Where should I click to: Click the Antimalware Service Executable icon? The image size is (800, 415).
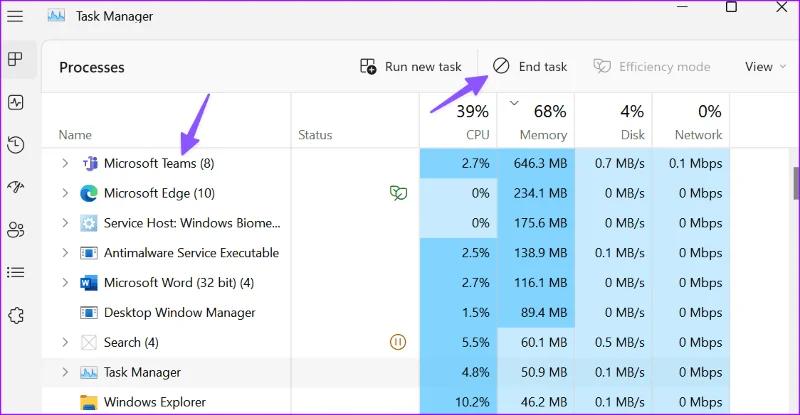coord(89,253)
